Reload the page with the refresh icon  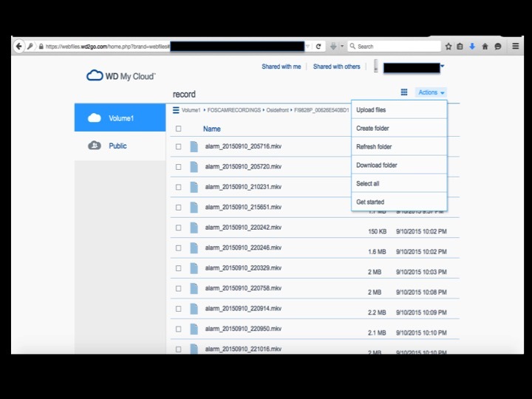[x=318, y=47]
